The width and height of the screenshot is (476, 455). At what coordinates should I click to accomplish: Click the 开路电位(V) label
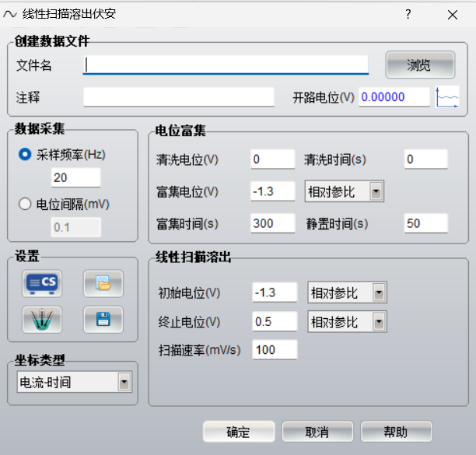[x=324, y=98]
